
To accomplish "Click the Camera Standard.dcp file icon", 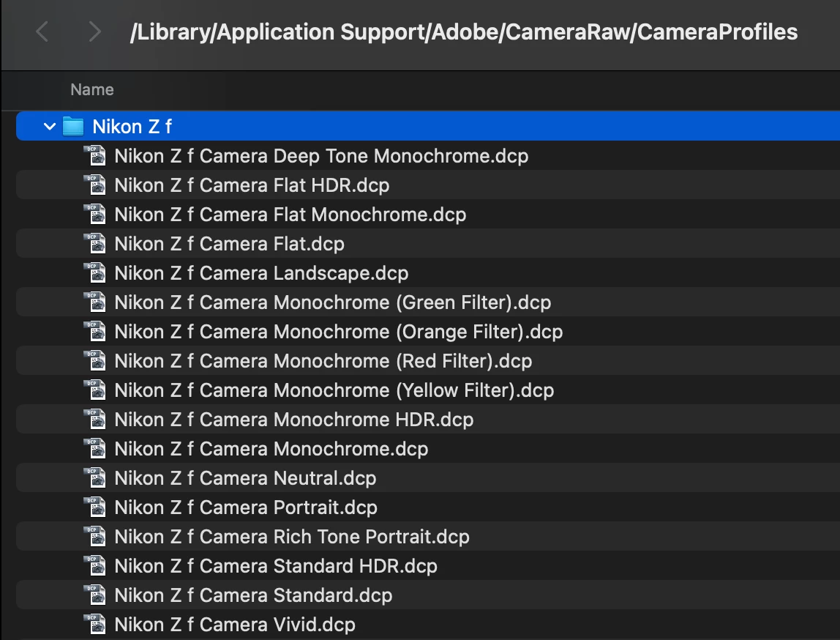I will [95, 595].
